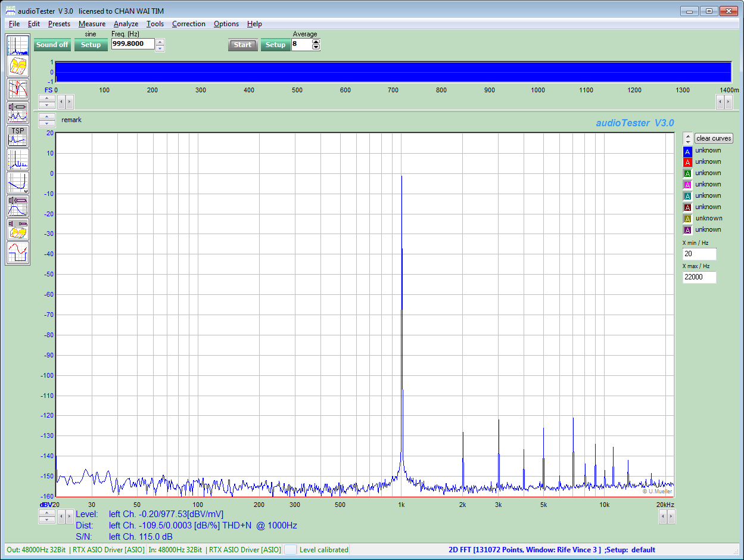Open the Correction menu
The image size is (744, 560).
click(x=189, y=24)
